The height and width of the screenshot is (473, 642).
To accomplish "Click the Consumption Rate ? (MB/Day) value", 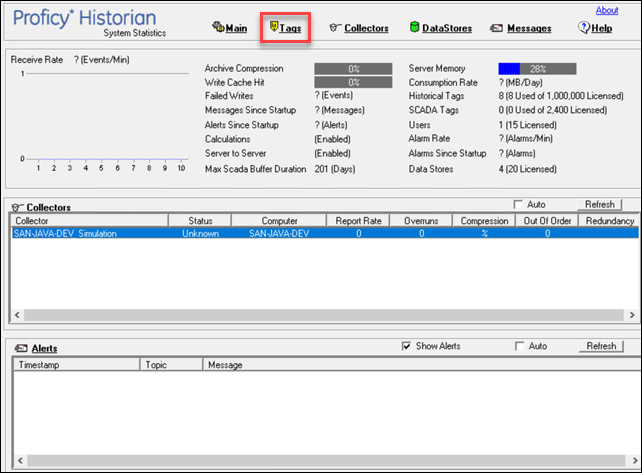I will 520,83.
